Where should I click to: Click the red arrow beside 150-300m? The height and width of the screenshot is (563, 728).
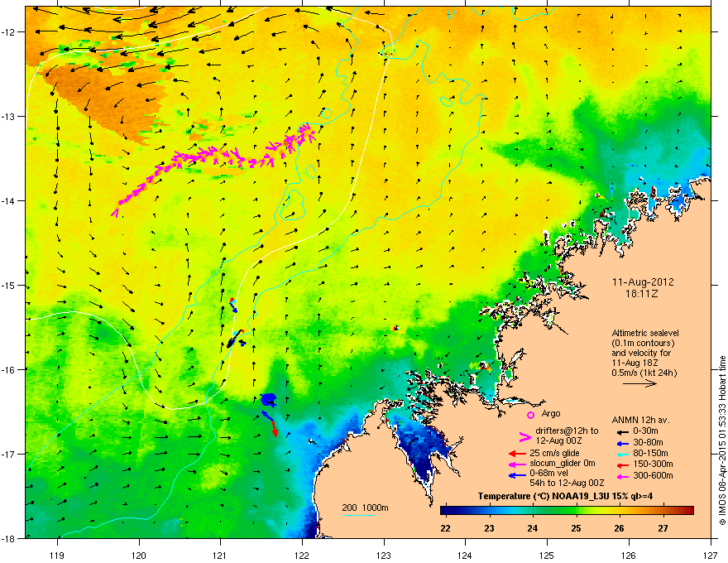tap(621, 464)
